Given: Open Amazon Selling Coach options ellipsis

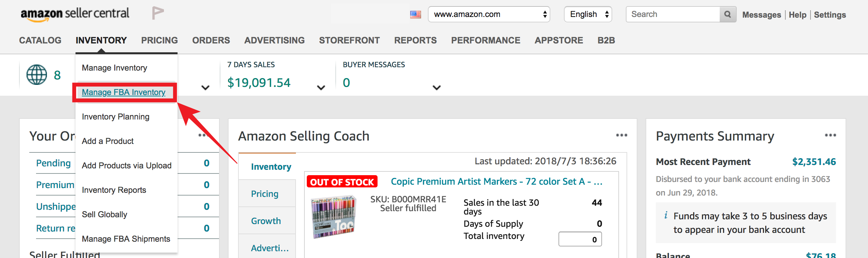Looking at the screenshot, I should click(x=621, y=135).
